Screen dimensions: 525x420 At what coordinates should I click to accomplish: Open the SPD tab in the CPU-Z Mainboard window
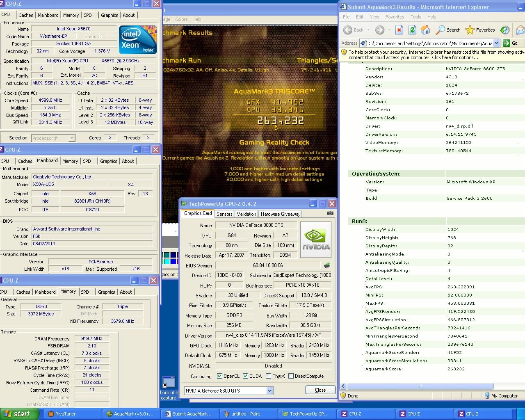tap(87, 161)
